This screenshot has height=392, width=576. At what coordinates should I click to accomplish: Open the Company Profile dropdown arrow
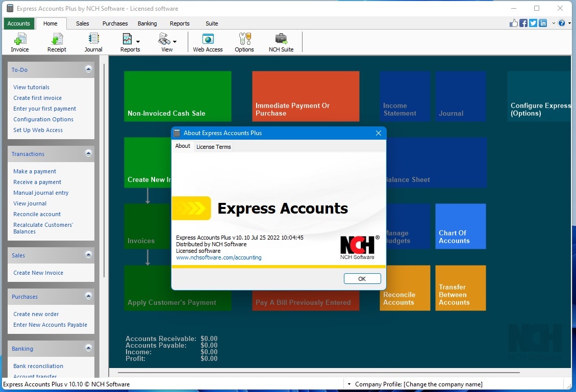click(x=349, y=384)
